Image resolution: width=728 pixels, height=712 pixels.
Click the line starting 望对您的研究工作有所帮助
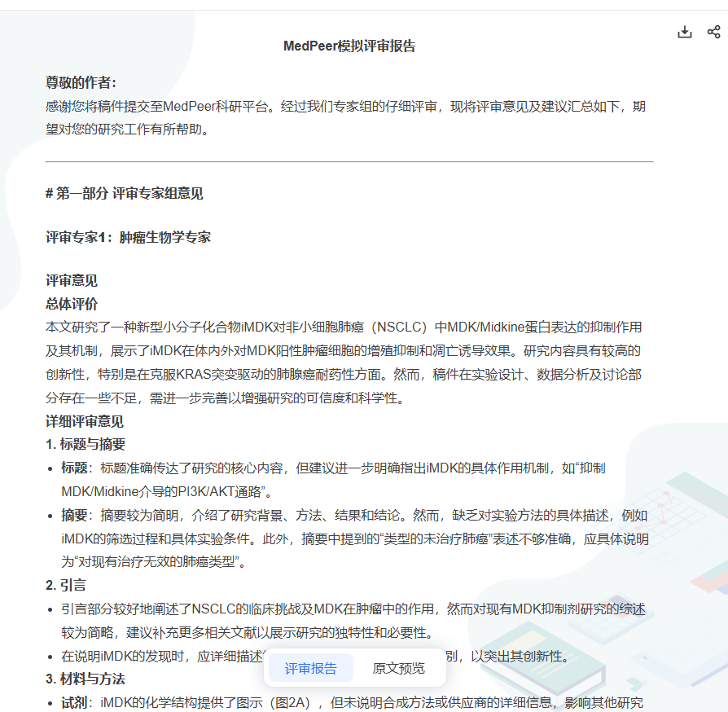tap(128, 129)
